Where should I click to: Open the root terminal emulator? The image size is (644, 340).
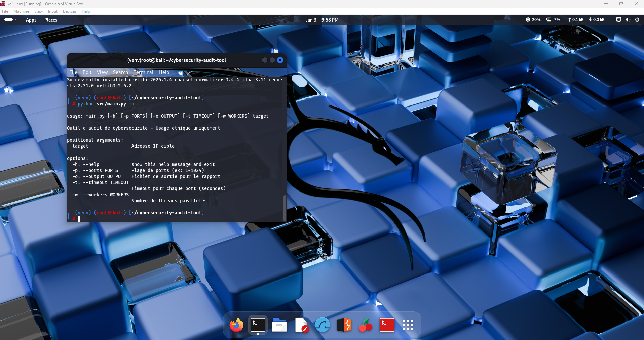[386, 325]
